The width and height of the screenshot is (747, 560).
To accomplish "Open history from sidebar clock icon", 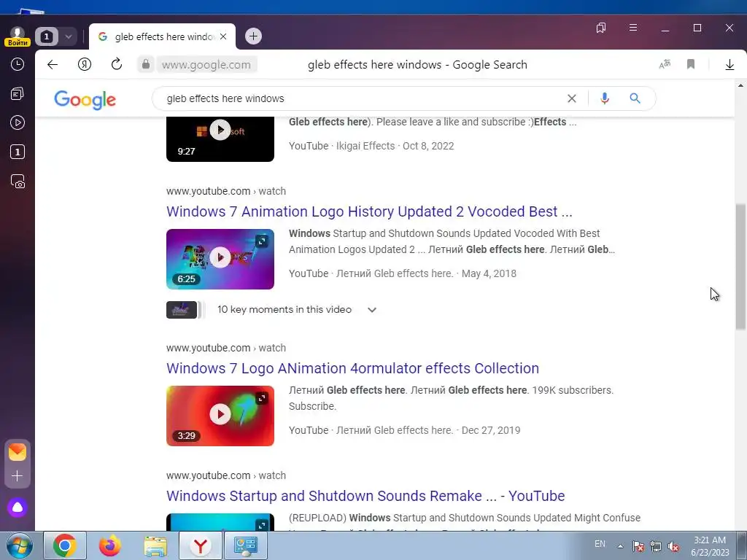I will (x=18, y=64).
